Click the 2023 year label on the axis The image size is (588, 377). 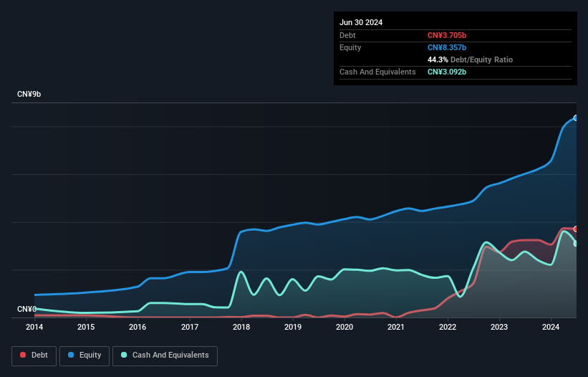[499, 328]
